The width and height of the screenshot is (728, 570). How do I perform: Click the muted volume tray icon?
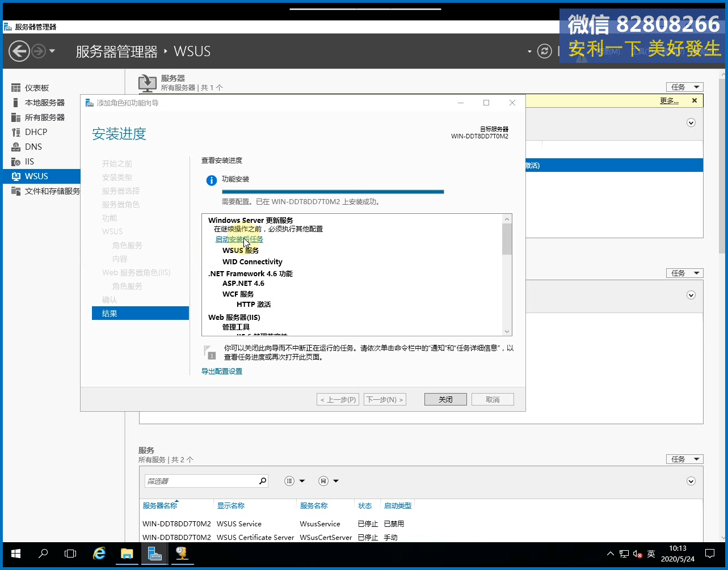tap(638, 554)
